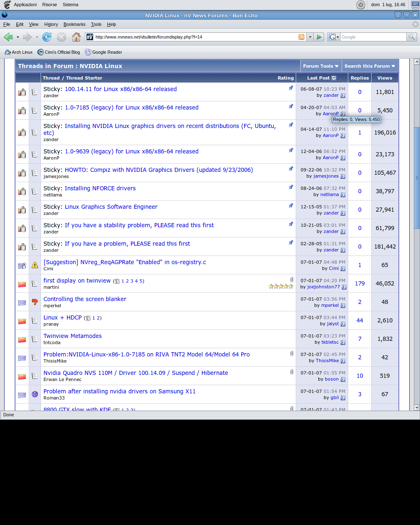Image resolution: width=420 pixels, height=525 pixels.
Task: Click the Home icon in the toolbar
Action: point(76,37)
